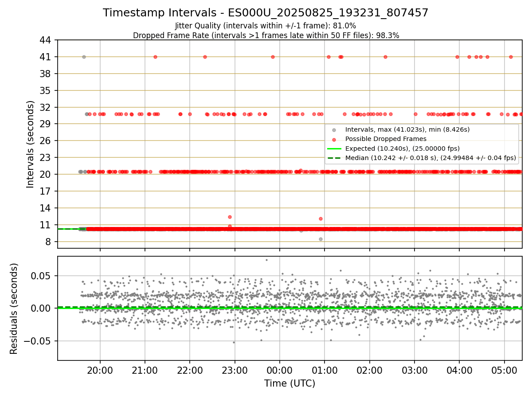Click the red point near 12 seconds before 23:00
532x399 pixels.
[230, 217]
